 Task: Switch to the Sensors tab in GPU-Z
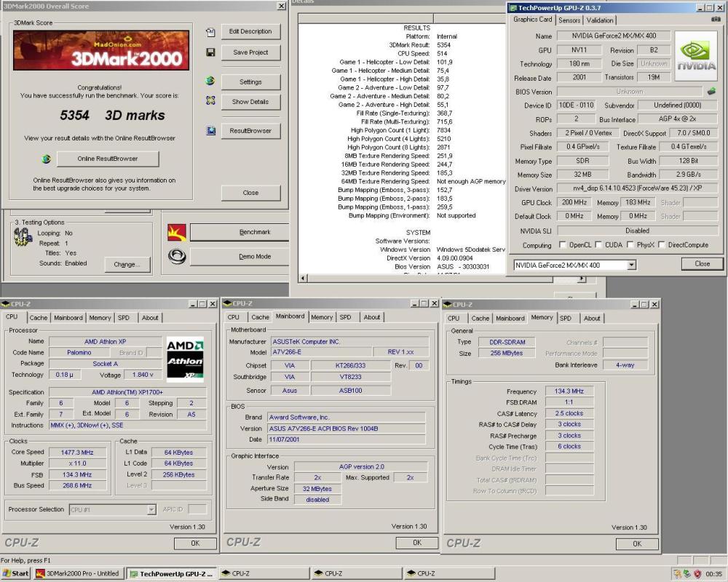point(570,20)
